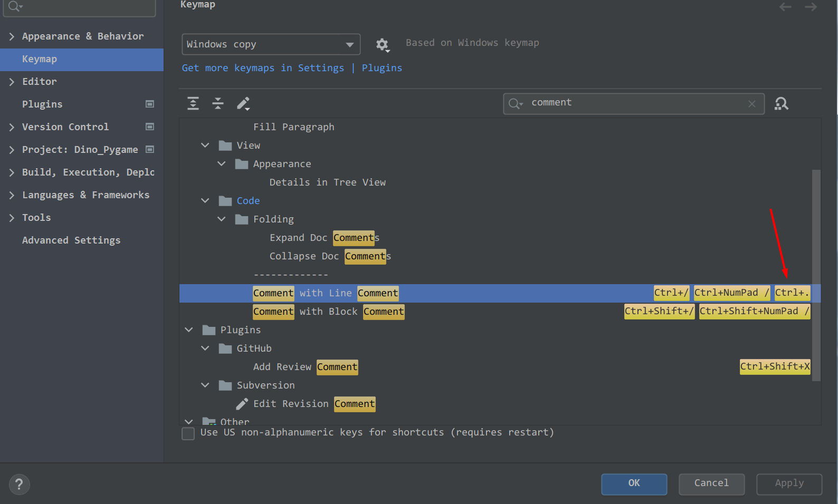This screenshot has height=504, width=838.
Task: Collapse the Subversion tree node
Action: pos(205,385)
